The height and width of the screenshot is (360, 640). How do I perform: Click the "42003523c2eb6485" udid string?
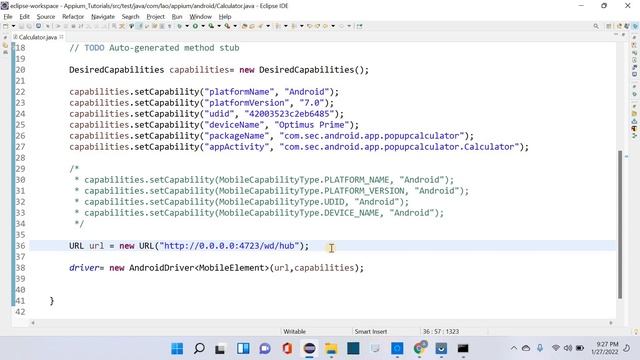pos(289,114)
